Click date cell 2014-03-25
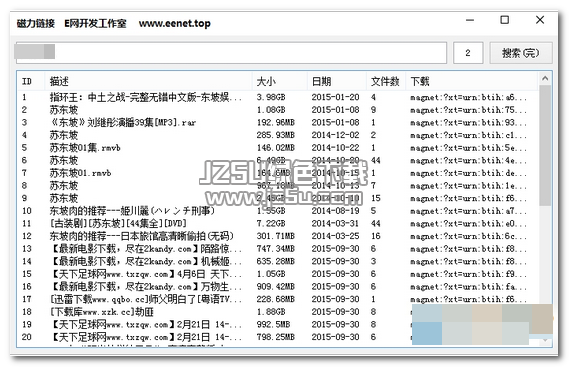This screenshot has height=367, width=569. 335,236
